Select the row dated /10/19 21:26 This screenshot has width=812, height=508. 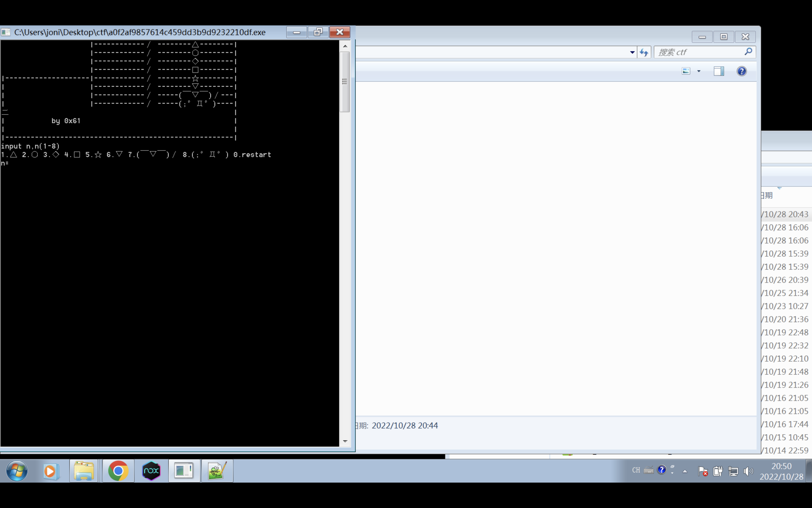pos(787,385)
